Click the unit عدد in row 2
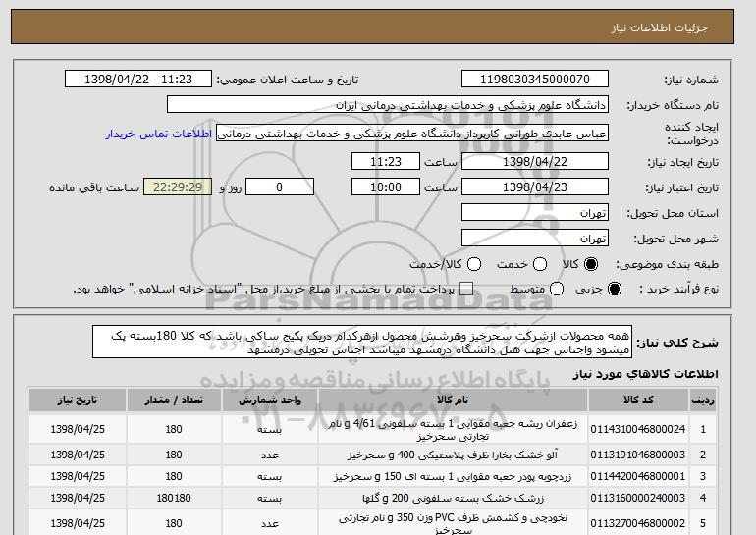Image resolution: width=756 pixels, height=535 pixels. coord(270,455)
